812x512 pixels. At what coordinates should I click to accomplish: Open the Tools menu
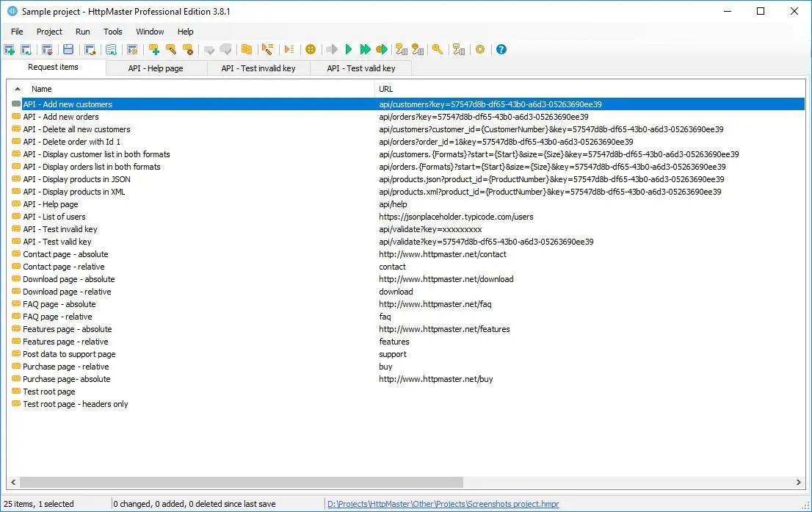click(x=112, y=32)
